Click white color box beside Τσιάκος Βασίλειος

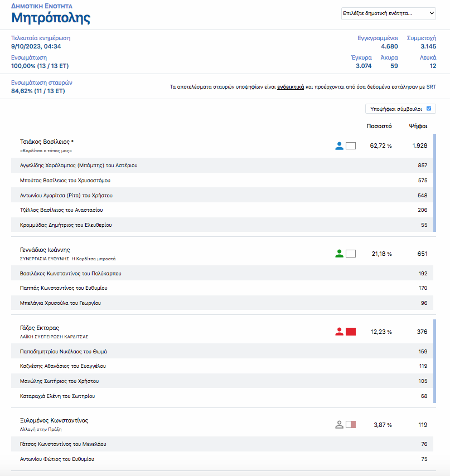coord(351,146)
